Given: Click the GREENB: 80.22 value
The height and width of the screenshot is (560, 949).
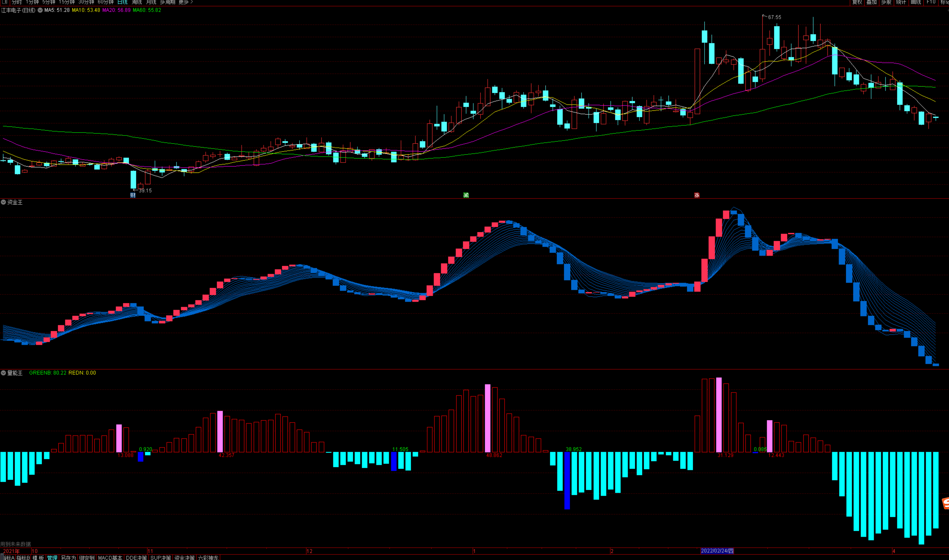Looking at the screenshot, I should pos(48,373).
